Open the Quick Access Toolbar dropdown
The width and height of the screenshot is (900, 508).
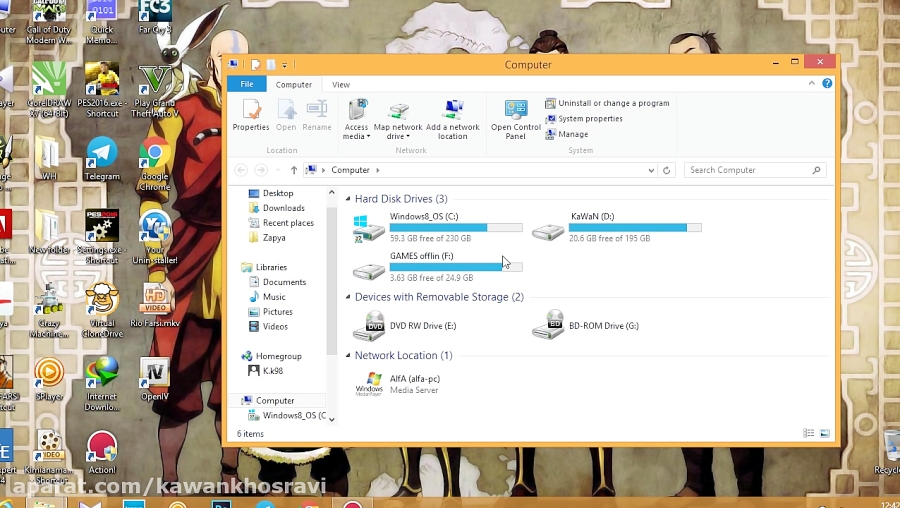click(284, 65)
